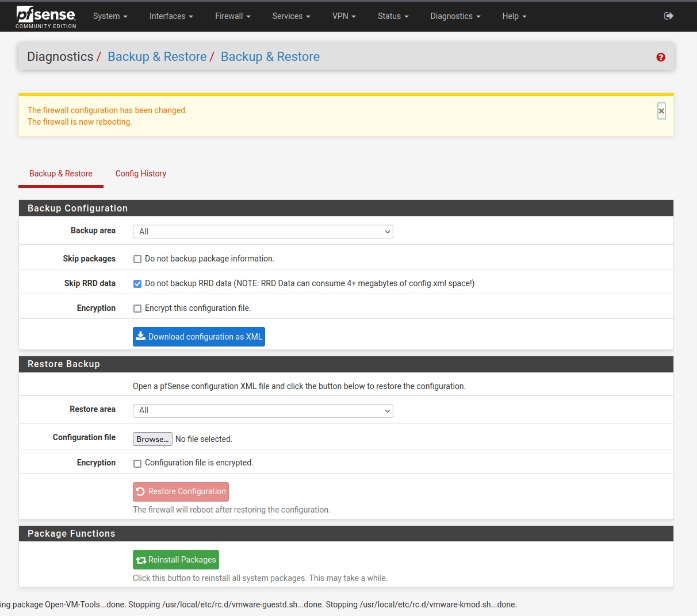Click 'The firewall is now rebooting.' message
697x616 pixels.
79,122
